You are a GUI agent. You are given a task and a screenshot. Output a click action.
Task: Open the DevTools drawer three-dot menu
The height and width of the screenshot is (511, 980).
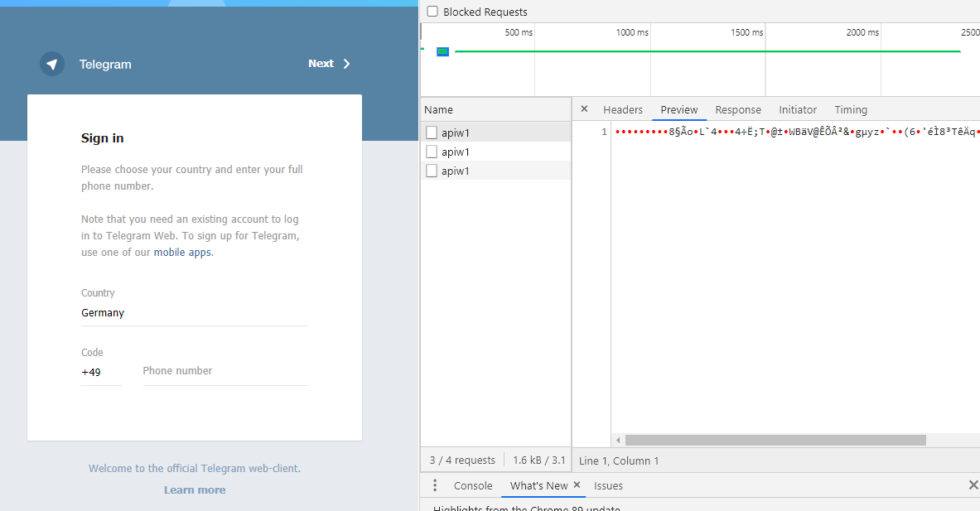pos(435,485)
